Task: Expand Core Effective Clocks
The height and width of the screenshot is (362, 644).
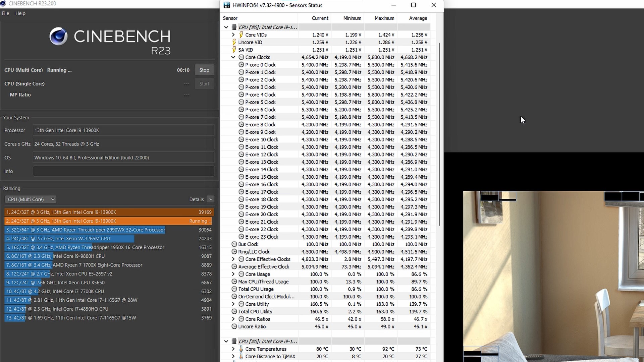Action: tap(233, 259)
